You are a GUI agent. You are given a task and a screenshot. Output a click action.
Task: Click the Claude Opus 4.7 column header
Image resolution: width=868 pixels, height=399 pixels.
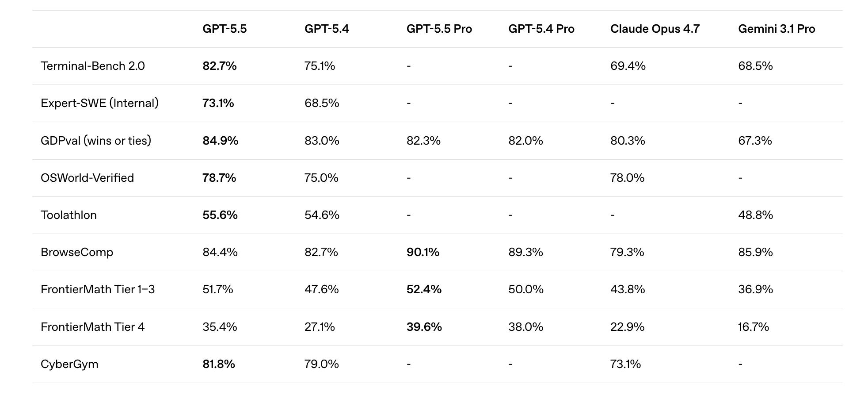tap(655, 29)
